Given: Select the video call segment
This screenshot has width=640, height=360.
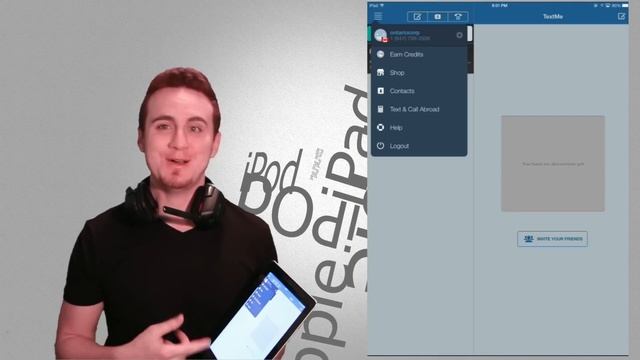Looking at the screenshot, I should (x=438, y=17).
